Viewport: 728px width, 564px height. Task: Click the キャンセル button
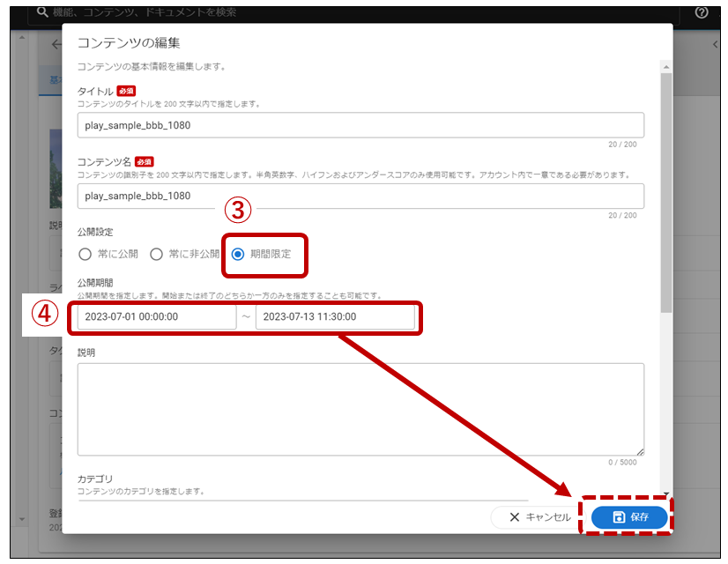(x=540, y=517)
